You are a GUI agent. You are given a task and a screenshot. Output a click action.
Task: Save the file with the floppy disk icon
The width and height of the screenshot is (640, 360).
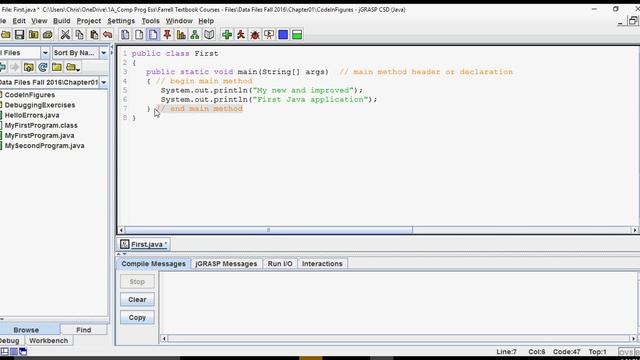pyautogui.click(x=19, y=35)
